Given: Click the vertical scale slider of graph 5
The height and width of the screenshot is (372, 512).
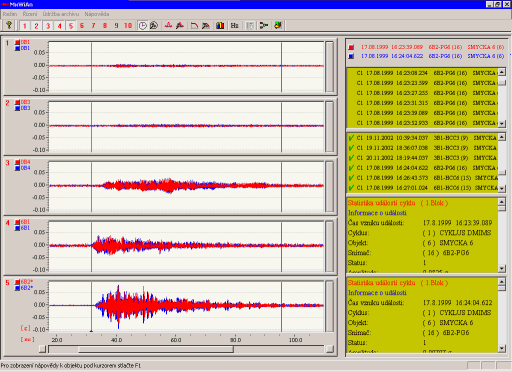Looking at the screenshot, I should 329,306.
